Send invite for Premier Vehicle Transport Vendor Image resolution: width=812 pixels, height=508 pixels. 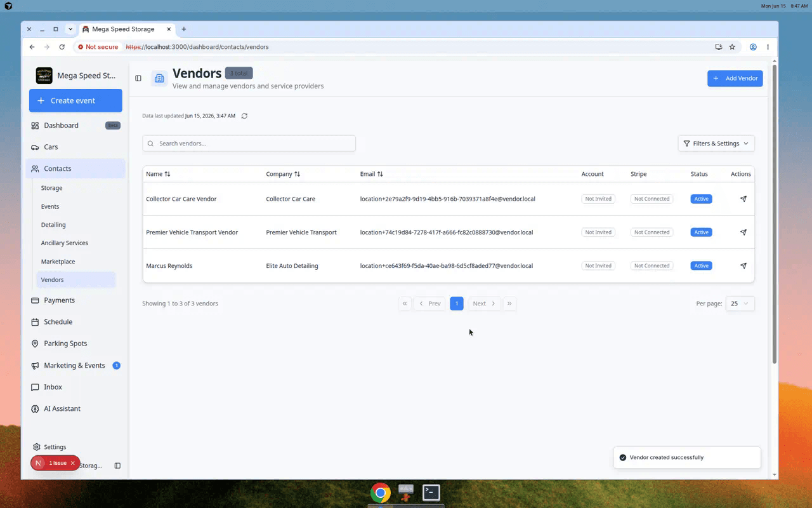743,232
